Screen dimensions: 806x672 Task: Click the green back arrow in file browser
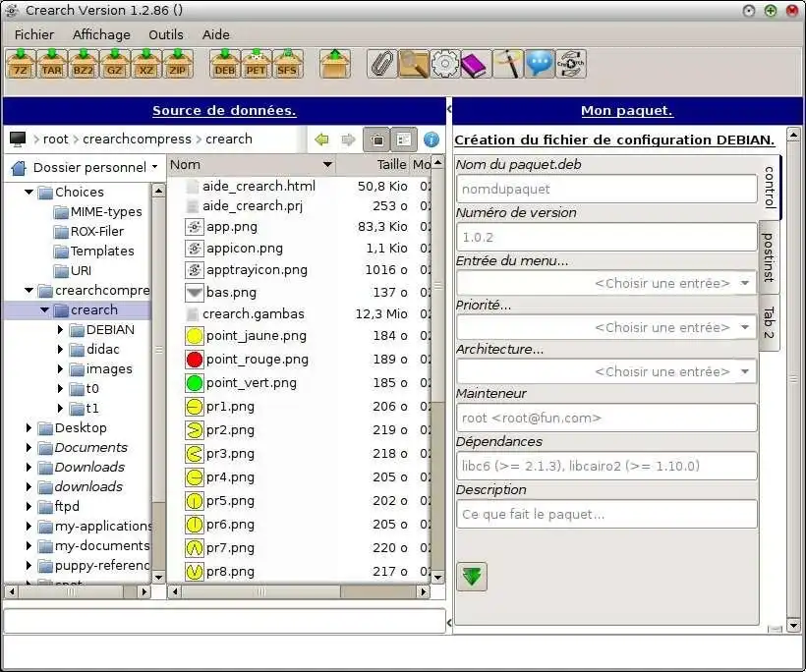(x=321, y=140)
